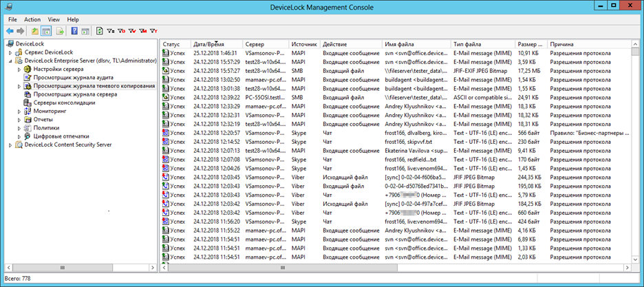Sort by the Источник column header

(x=303, y=44)
